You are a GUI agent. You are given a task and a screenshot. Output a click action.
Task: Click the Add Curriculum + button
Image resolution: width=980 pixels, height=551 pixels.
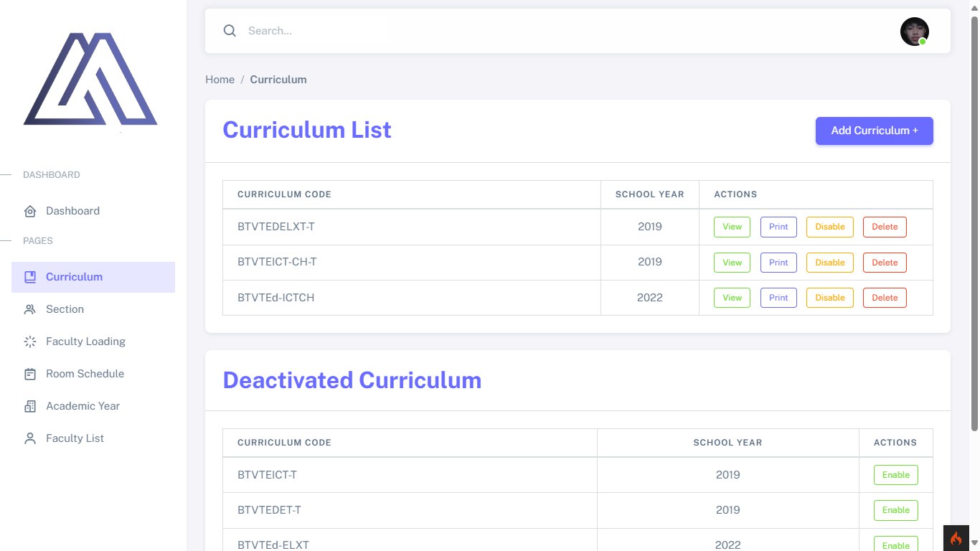(x=874, y=131)
